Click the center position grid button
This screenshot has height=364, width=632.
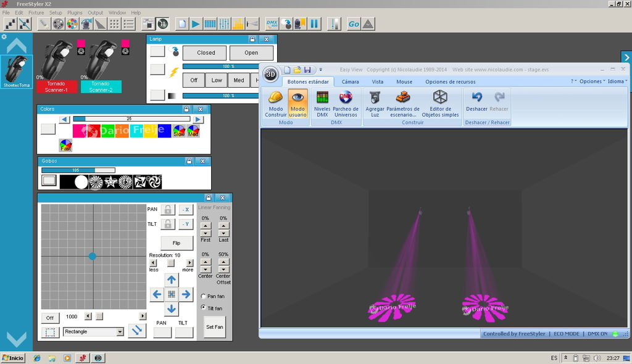tap(172, 294)
